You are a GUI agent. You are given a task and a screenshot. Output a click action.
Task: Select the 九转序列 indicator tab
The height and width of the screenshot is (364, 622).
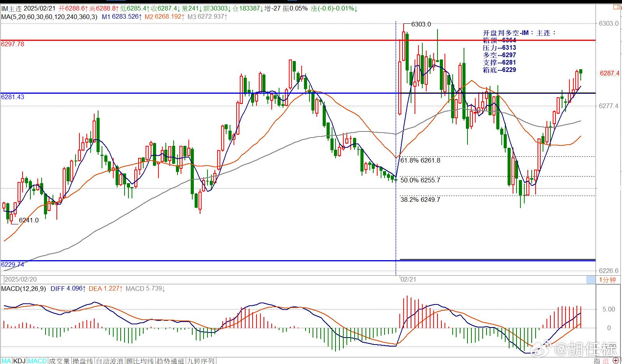point(201,361)
